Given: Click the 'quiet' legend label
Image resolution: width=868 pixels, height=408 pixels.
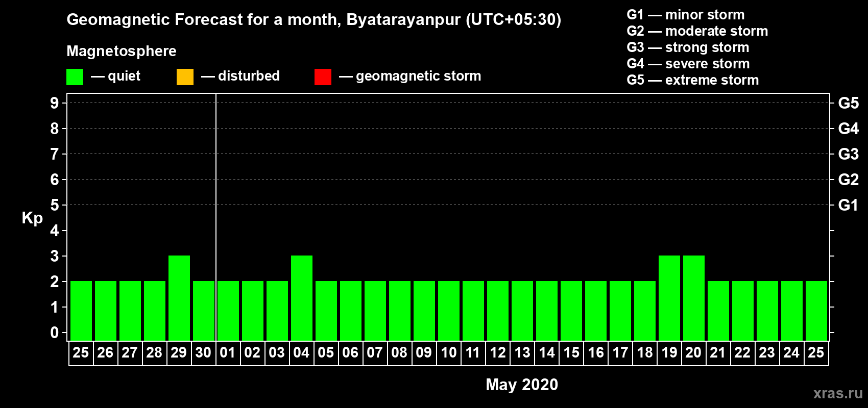Looking at the screenshot, I should click(124, 76).
